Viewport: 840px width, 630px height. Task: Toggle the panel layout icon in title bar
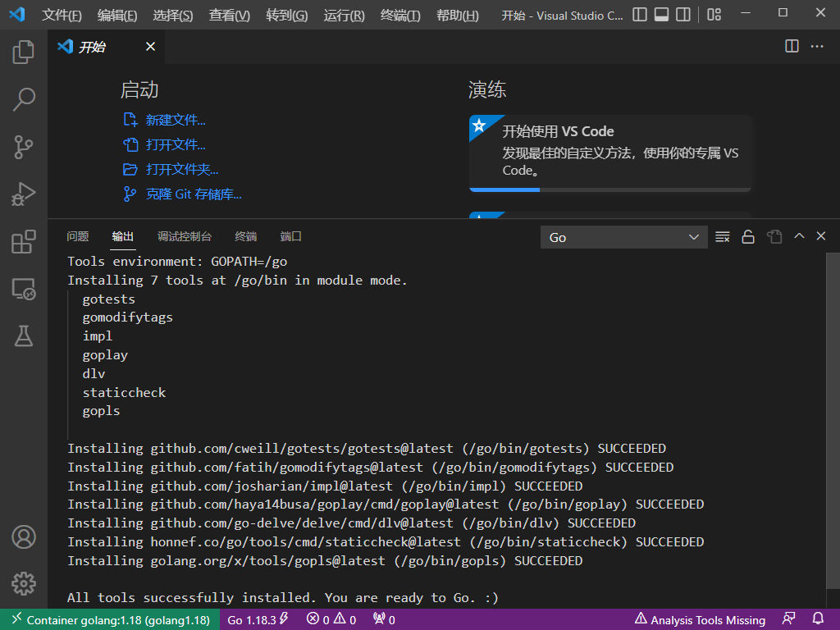click(x=662, y=15)
